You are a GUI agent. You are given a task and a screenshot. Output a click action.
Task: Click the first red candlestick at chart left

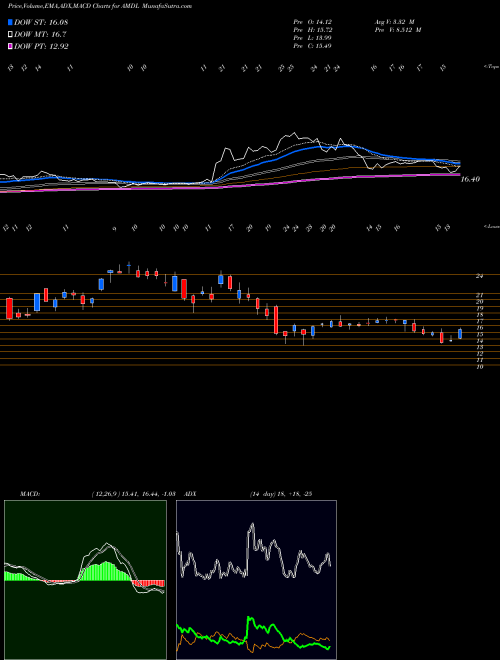pos(9,309)
